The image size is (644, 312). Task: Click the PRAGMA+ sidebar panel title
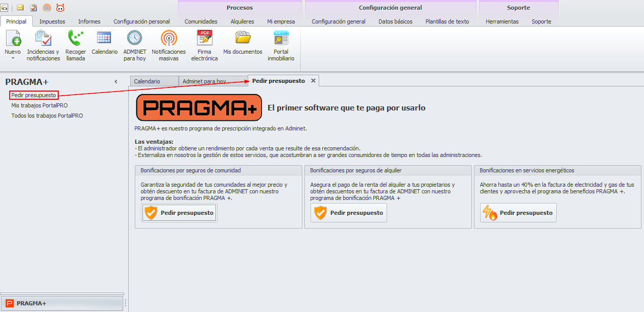click(27, 82)
